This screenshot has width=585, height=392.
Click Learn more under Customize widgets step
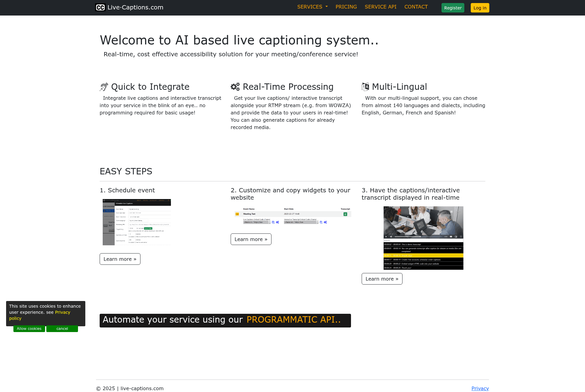[251, 239]
